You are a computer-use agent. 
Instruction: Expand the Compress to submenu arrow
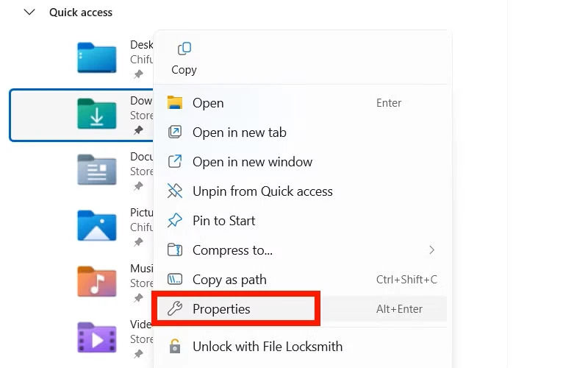[x=431, y=250]
